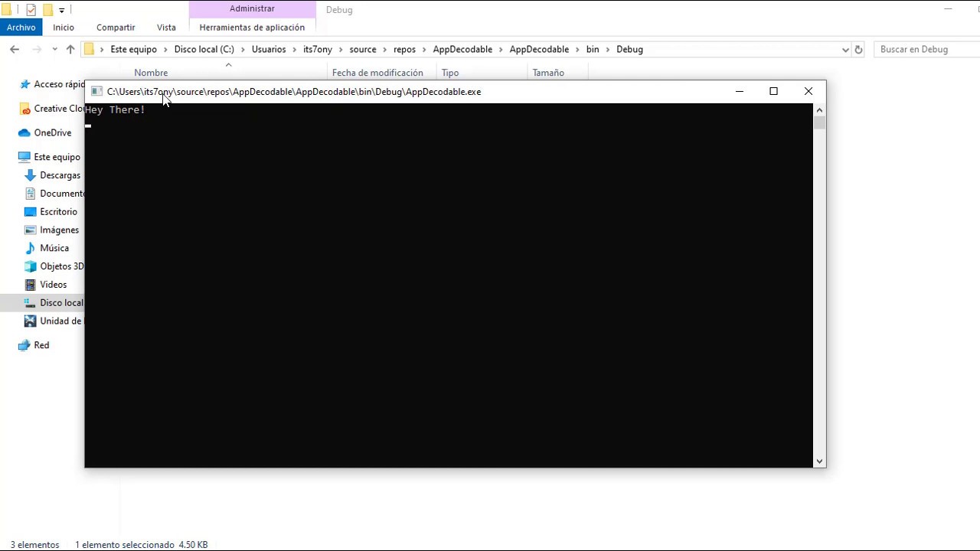Expand chevron after repos breadcrumb
The image size is (980, 551).
pos(425,49)
